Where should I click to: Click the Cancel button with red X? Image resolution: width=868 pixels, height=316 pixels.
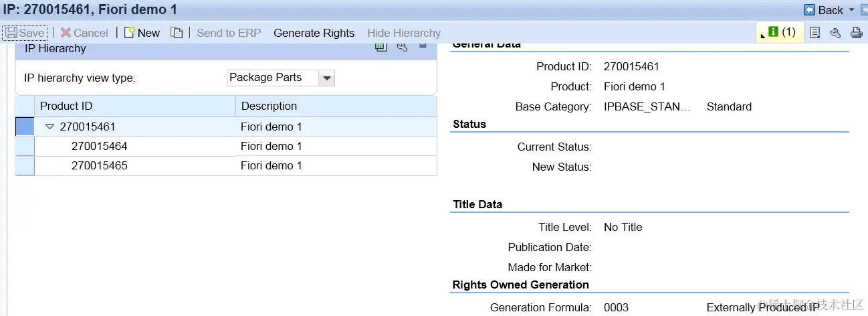point(84,33)
